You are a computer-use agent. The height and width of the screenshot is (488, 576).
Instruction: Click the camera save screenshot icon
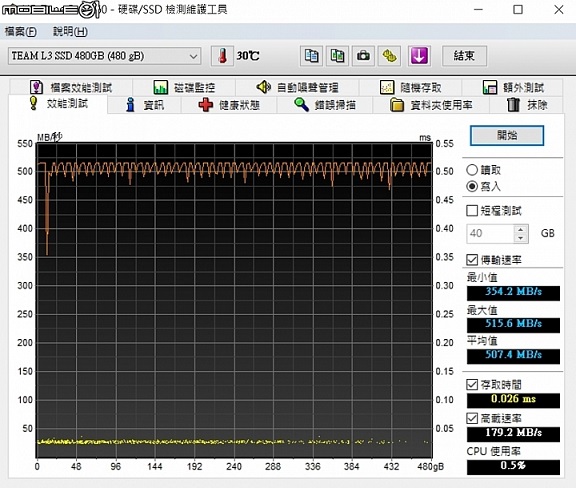363,56
